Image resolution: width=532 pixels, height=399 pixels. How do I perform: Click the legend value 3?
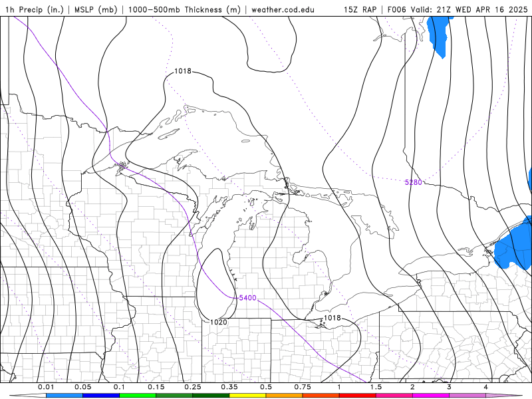(450, 387)
